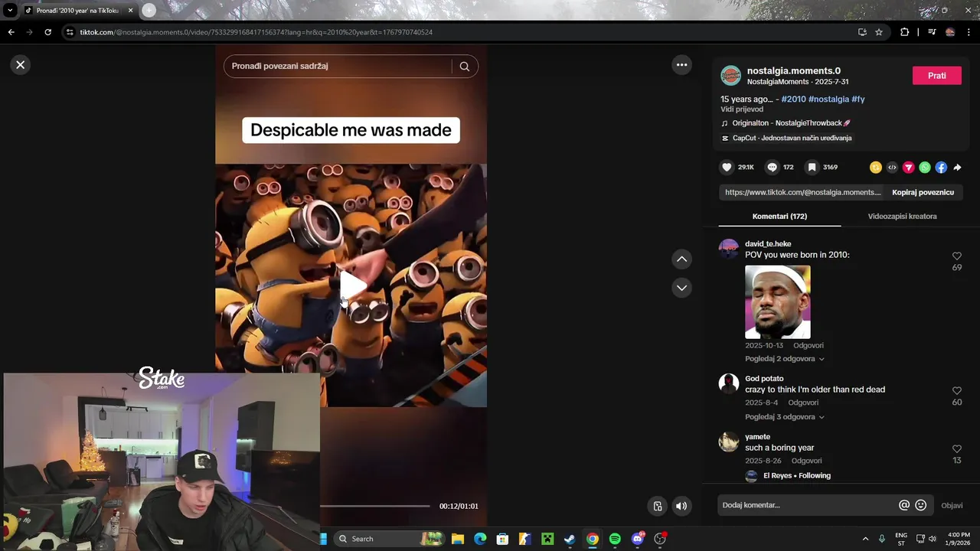The height and width of the screenshot is (551, 980).
Task: Switch to Komentari (172) tab
Action: coord(779,217)
